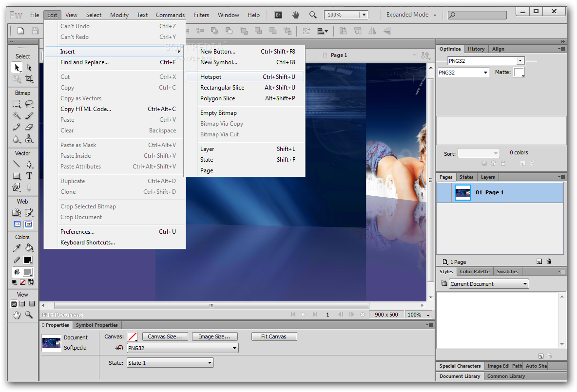Viewport: 577px width, 392px height.
Task: Create a new document from toolbar
Action: click(20, 31)
